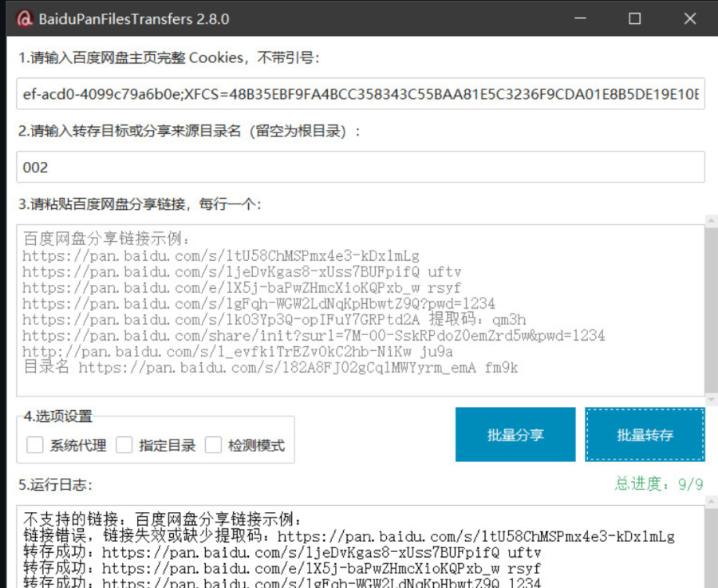Click log line 不支持的链接
The width and height of the screenshot is (718, 588).
pyautogui.click(x=163, y=519)
